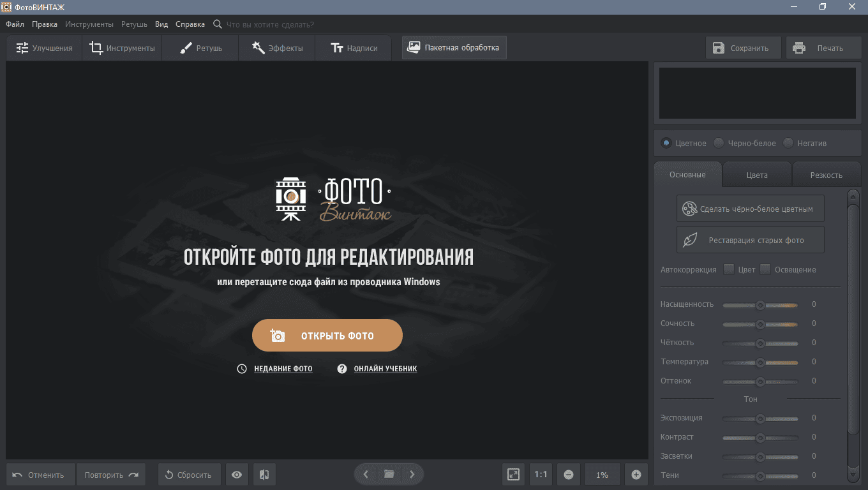This screenshot has width=868, height=490.
Task: Click the Насыщенность value 0
Action: pyautogui.click(x=814, y=305)
